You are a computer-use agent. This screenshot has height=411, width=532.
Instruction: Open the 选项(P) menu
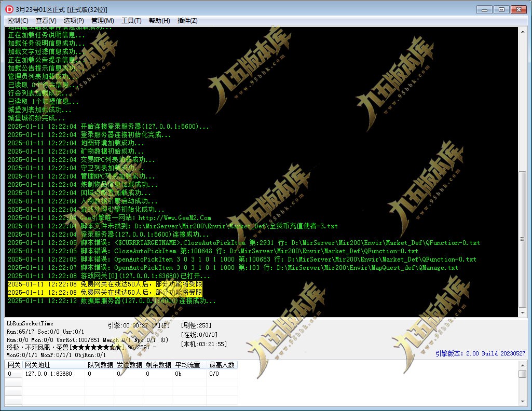tap(74, 21)
